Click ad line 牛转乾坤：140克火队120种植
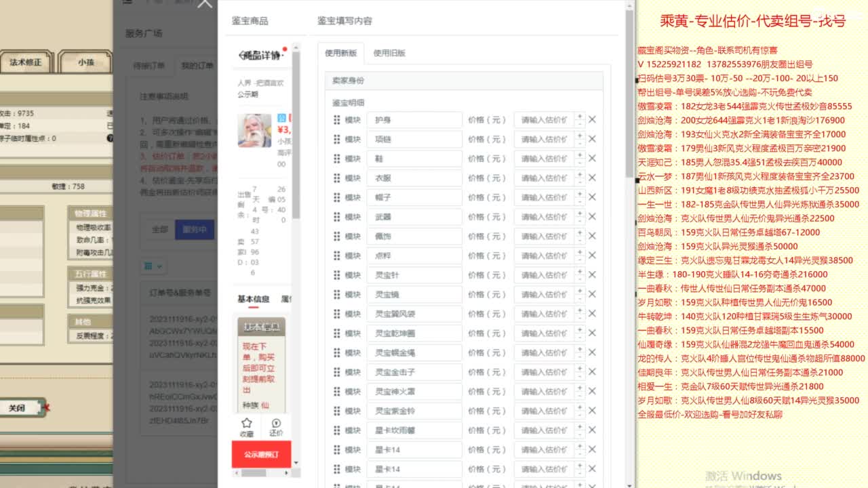This screenshot has height=488, width=868. tap(745, 317)
